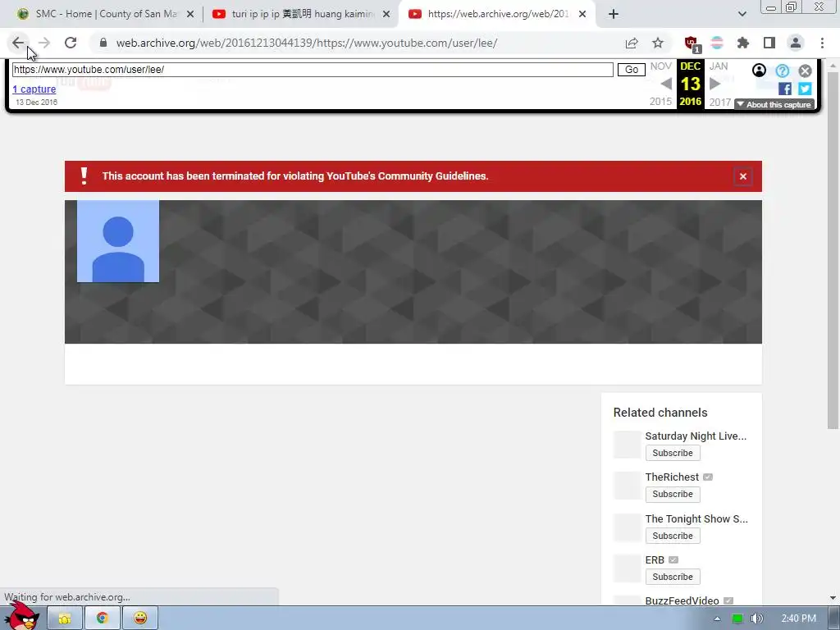Subscribe to Saturday Night Live channel
The width and height of the screenshot is (840, 630).
point(673,453)
